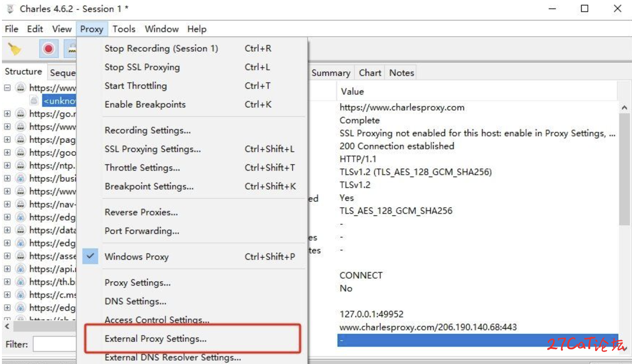Close the open Proxy menu

(92, 29)
